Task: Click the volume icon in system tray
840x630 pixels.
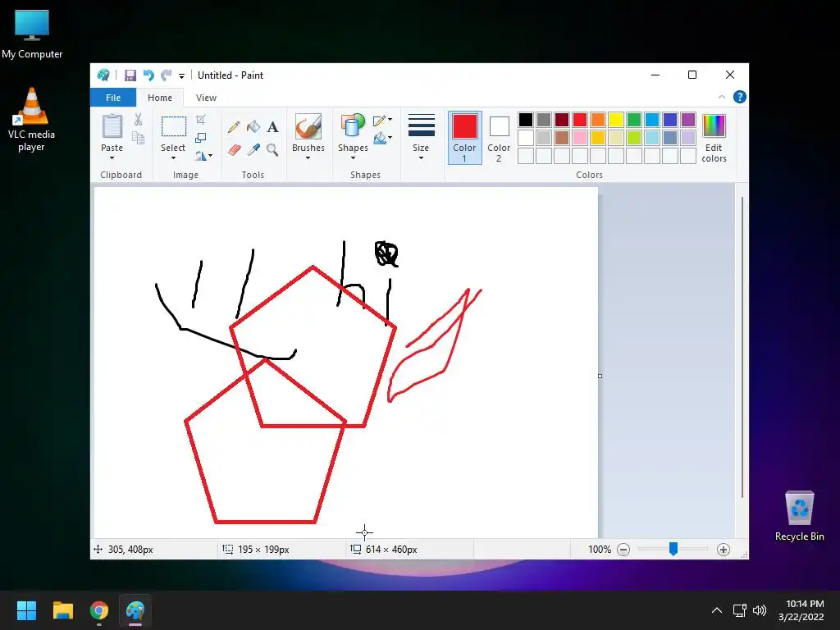Action: click(x=760, y=610)
